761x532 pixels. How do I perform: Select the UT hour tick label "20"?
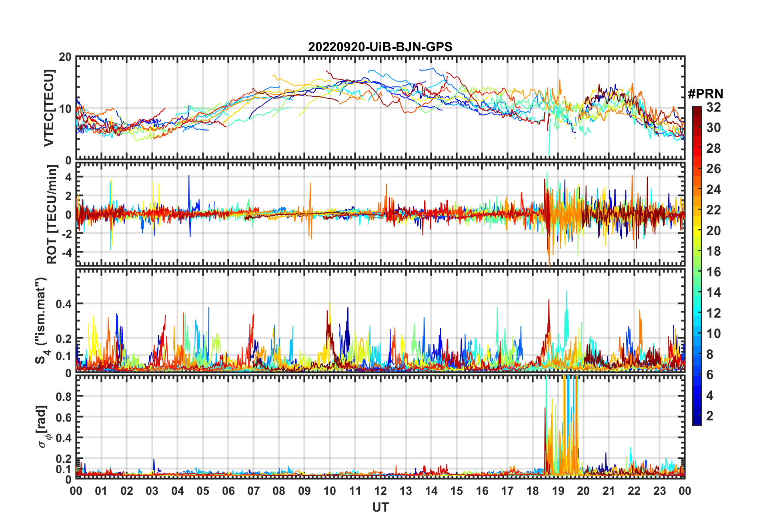coord(583,491)
